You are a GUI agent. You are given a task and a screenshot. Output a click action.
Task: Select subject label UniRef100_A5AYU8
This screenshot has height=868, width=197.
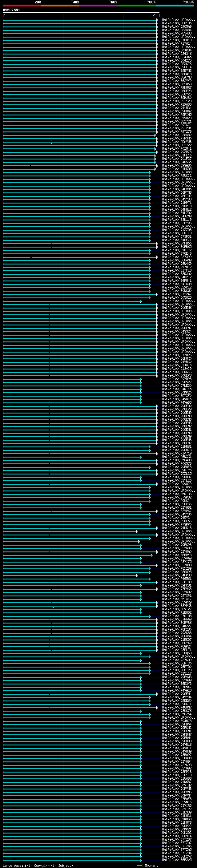coord(177,142)
